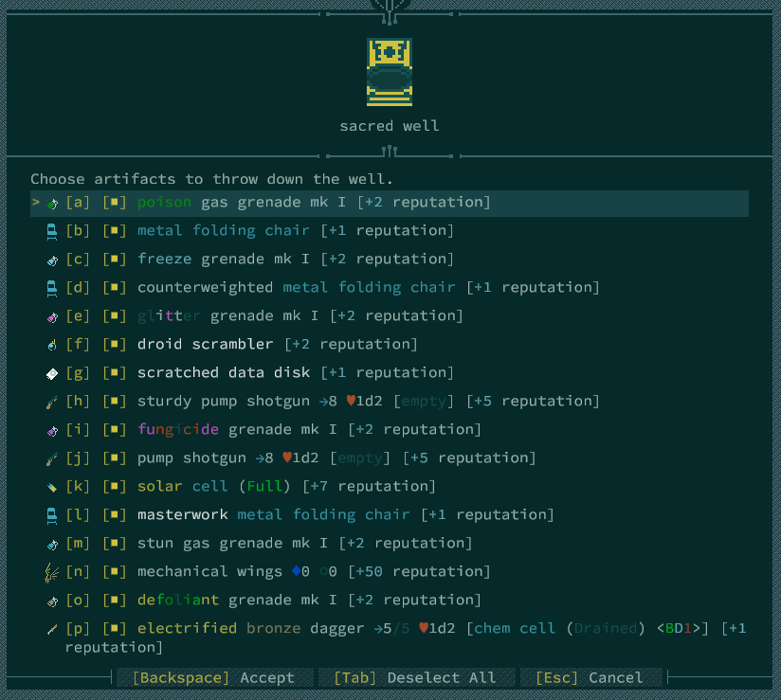Viewport: 781px width, 700px height.
Task: Click the poison gas grenade item icon
Action: 52,203
